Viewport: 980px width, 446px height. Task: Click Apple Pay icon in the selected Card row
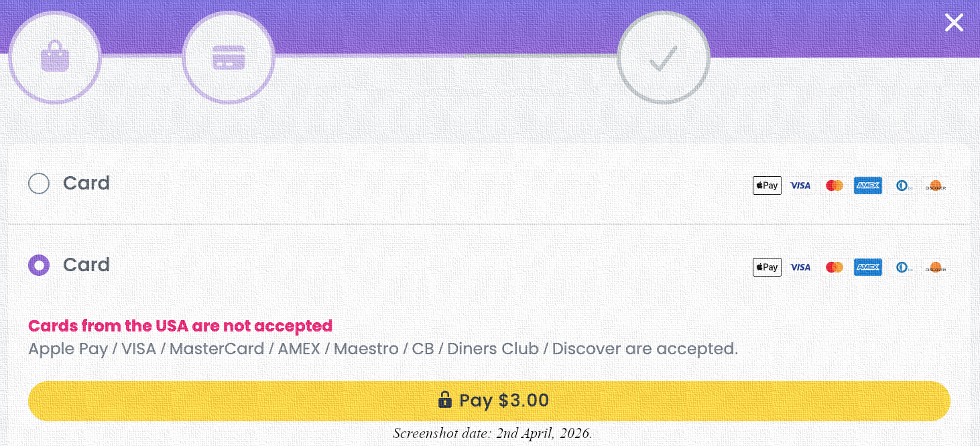coord(767,267)
